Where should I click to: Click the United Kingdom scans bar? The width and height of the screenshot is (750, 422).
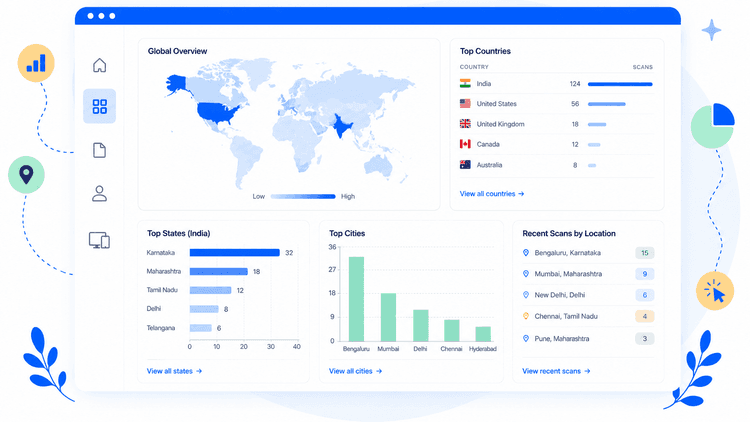597,124
